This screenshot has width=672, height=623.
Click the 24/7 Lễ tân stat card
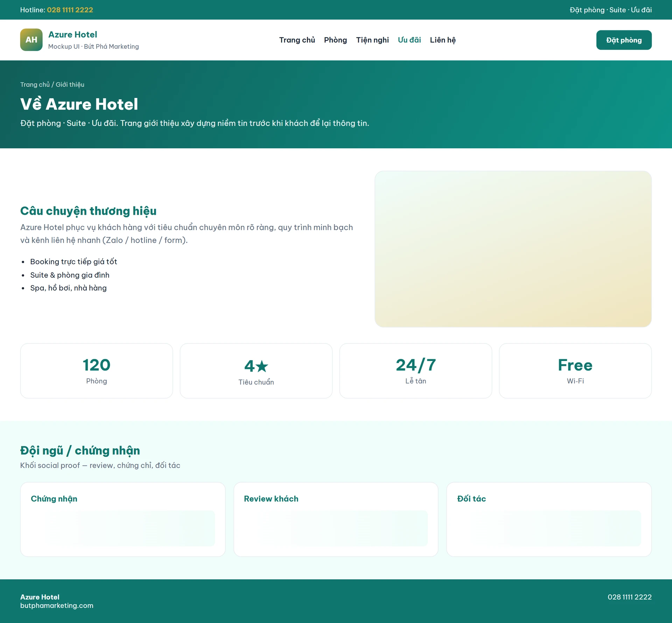click(x=416, y=371)
